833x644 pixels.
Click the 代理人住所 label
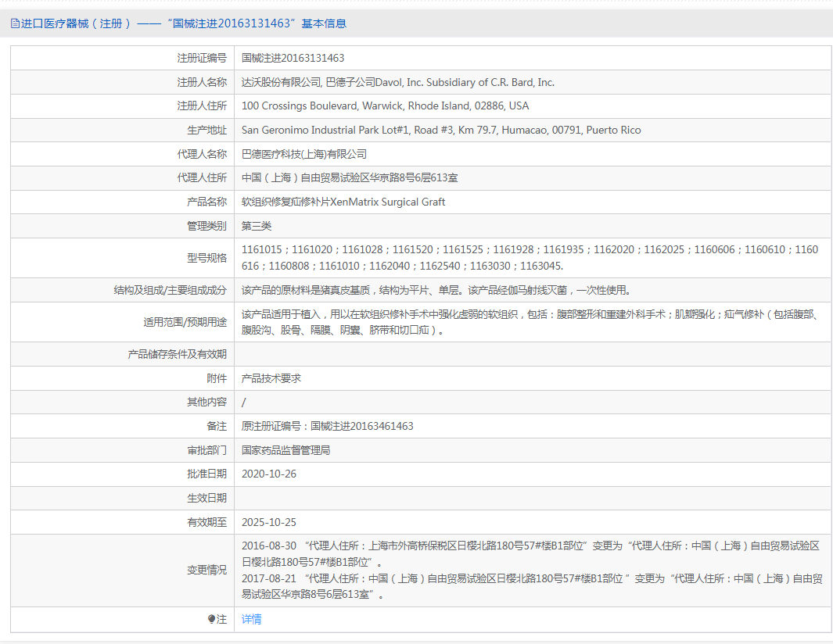tap(202, 178)
